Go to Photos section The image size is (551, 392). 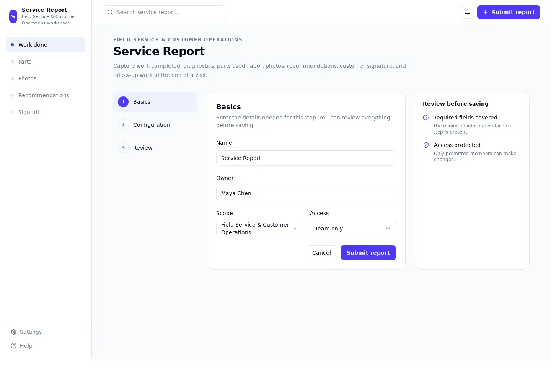click(46, 78)
